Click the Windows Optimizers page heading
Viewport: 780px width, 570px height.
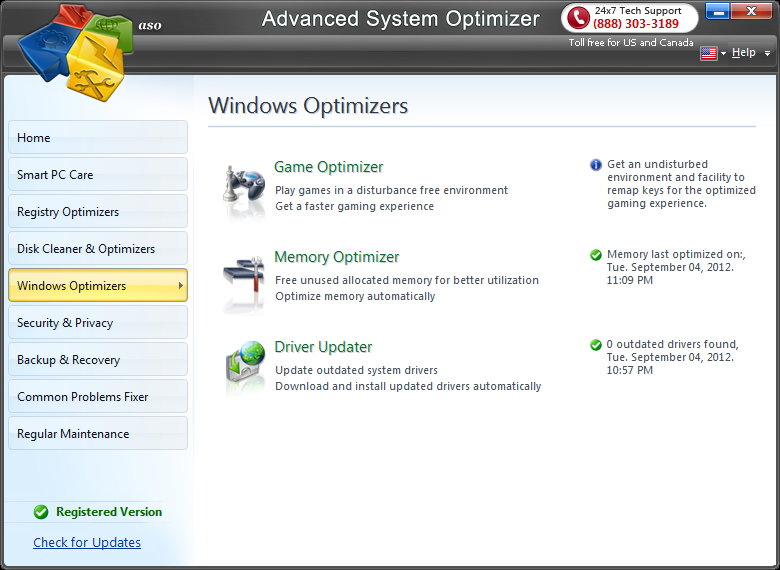coord(308,105)
